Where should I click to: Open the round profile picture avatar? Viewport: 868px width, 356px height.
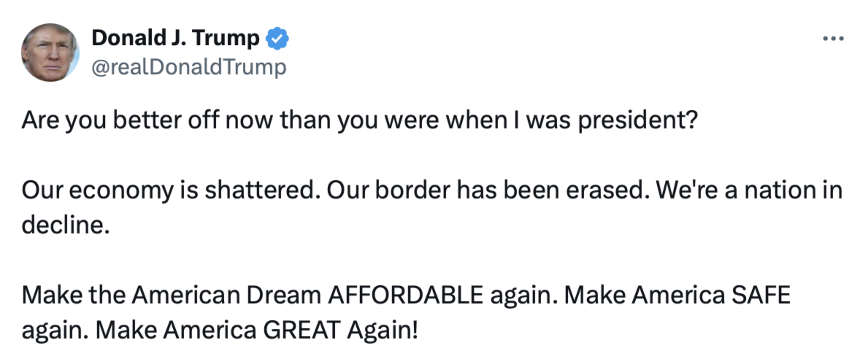click(50, 53)
